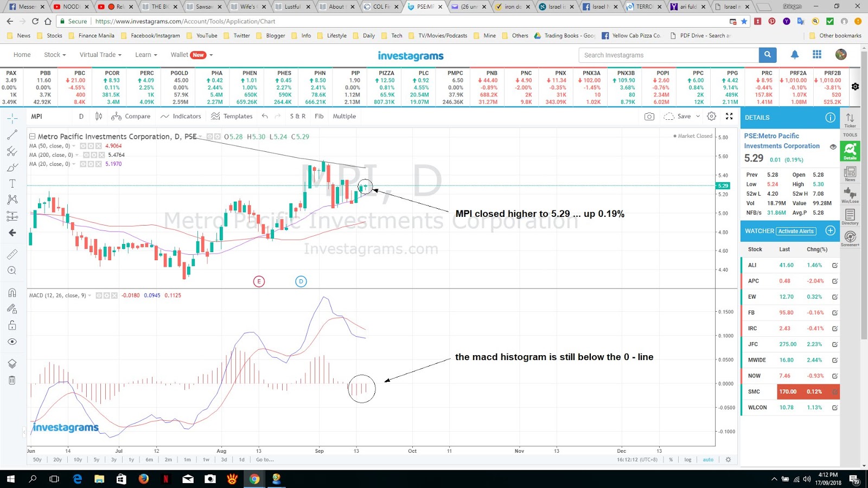
Task: Expand the Save dropdown arrow
Action: pyautogui.click(x=698, y=116)
